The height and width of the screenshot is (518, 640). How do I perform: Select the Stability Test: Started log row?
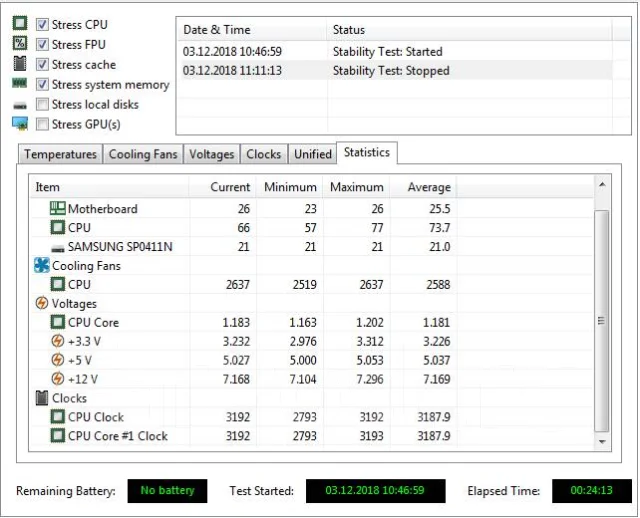[395, 51]
